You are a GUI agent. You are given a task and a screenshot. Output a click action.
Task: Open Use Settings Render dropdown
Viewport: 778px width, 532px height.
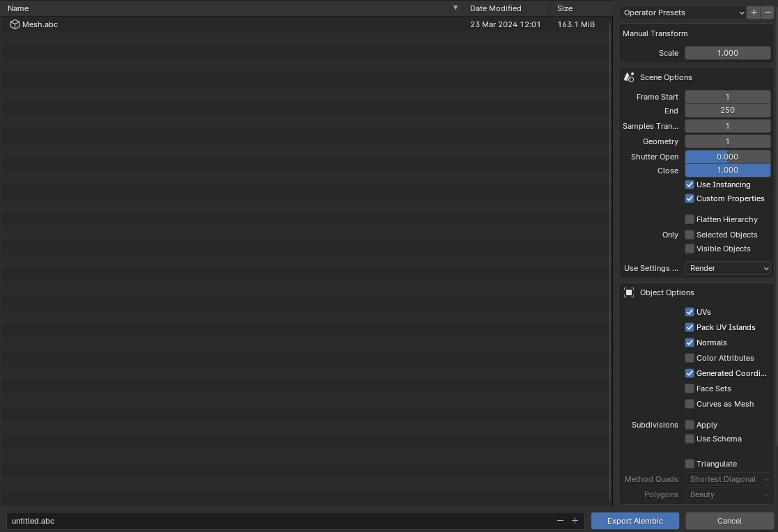tap(728, 268)
